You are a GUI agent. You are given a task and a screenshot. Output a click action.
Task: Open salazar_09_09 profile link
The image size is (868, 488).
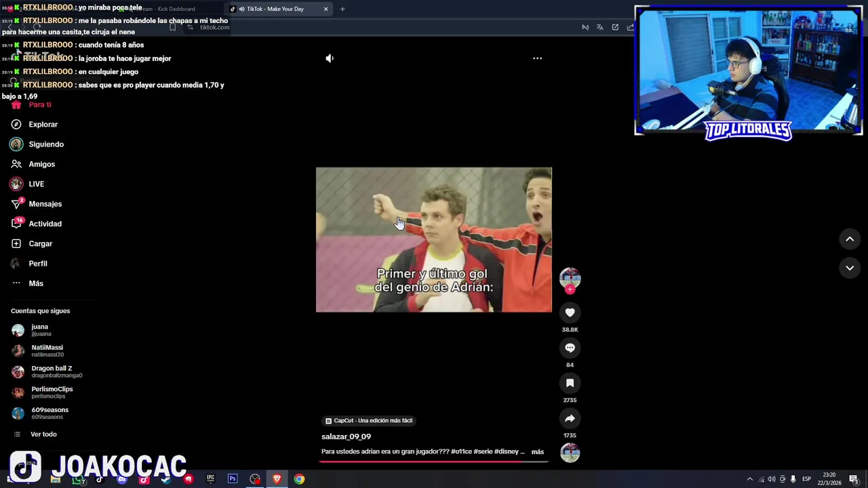click(x=346, y=436)
